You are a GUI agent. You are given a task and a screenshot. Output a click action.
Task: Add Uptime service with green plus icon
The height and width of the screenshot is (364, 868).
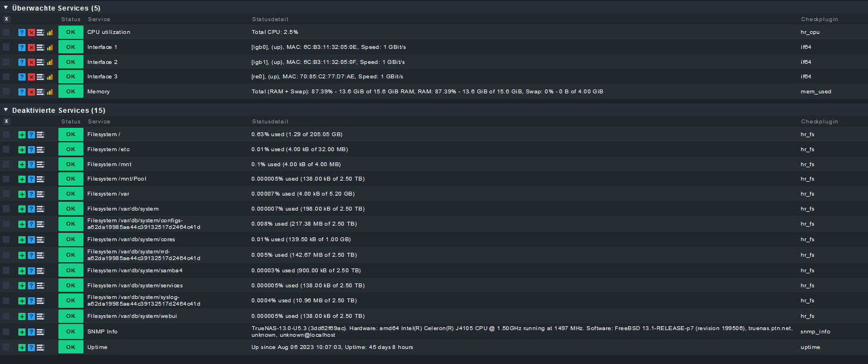click(22, 347)
